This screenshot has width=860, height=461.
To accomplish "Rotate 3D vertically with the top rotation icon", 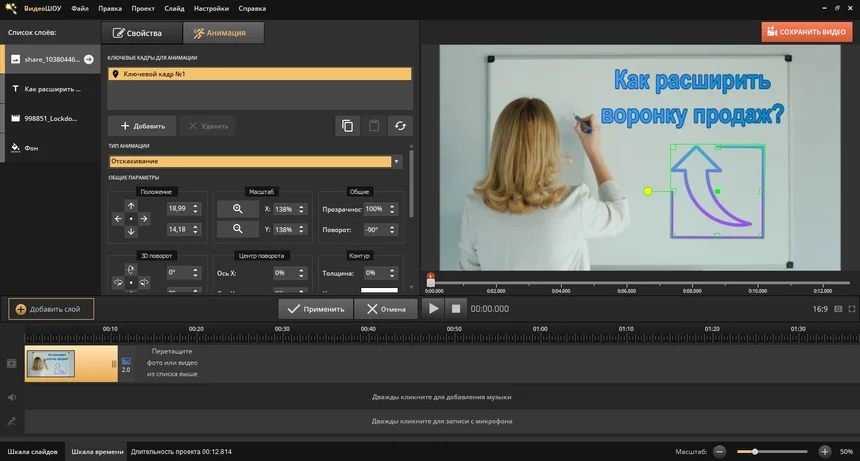I will tap(131, 269).
